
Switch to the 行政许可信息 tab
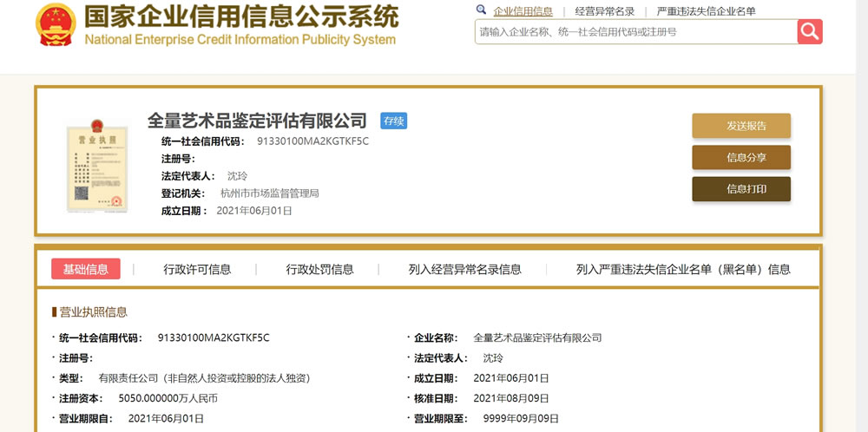tap(197, 270)
